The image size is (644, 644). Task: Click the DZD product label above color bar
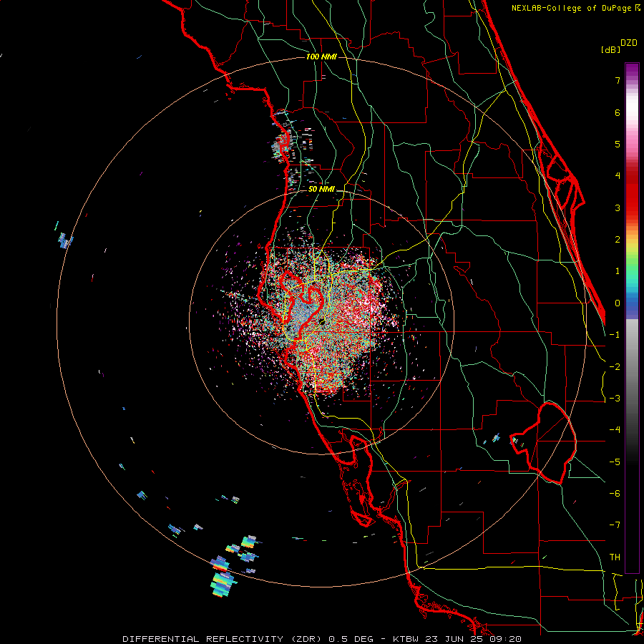pyautogui.click(x=629, y=43)
